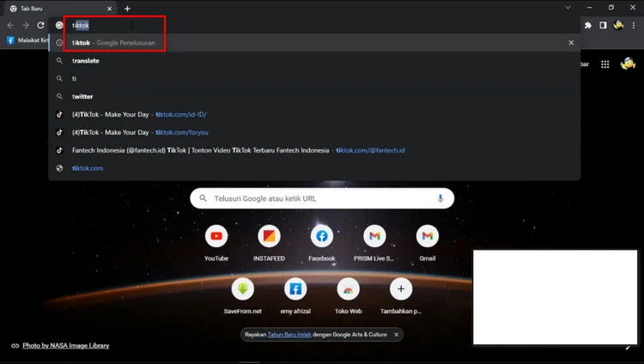Start voice search with the microphone
The image size is (644, 364).
click(440, 198)
